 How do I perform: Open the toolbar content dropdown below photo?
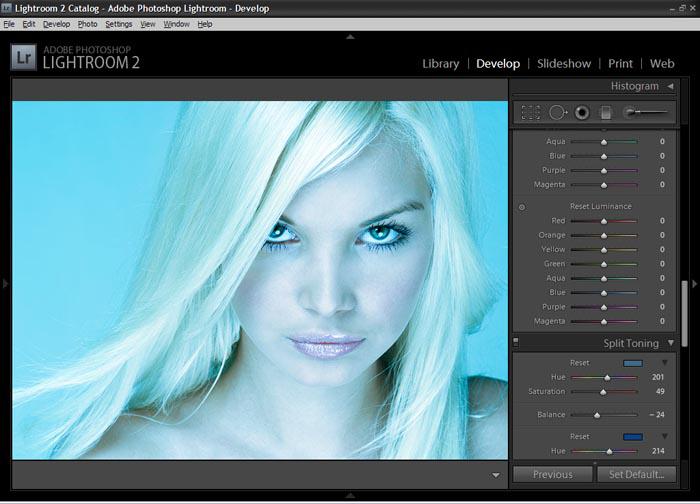496,475
